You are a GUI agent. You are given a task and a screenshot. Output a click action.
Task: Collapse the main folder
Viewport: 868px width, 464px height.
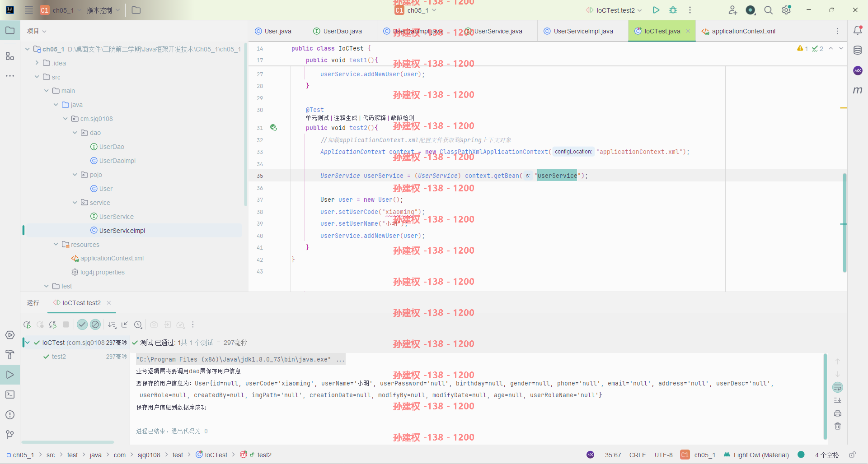[47, 91]
